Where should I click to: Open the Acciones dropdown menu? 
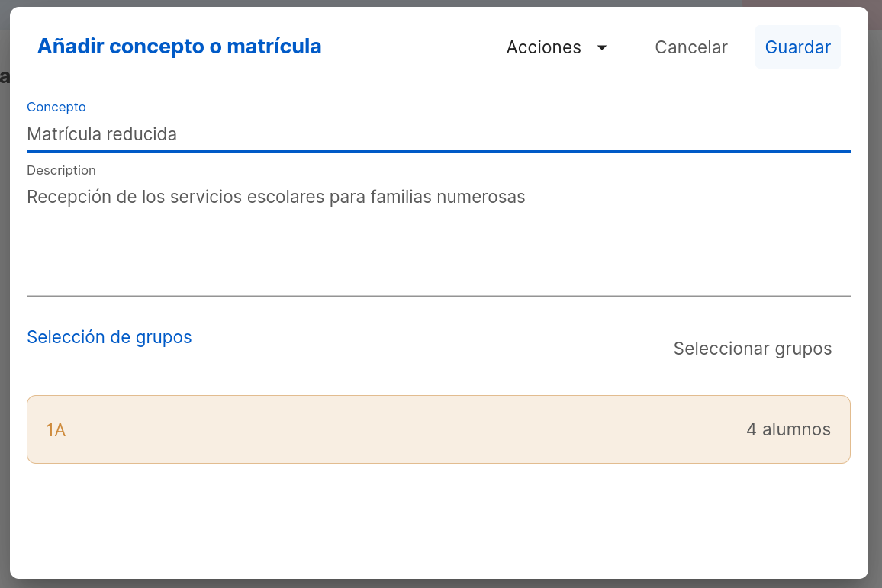tap(556, 47)
